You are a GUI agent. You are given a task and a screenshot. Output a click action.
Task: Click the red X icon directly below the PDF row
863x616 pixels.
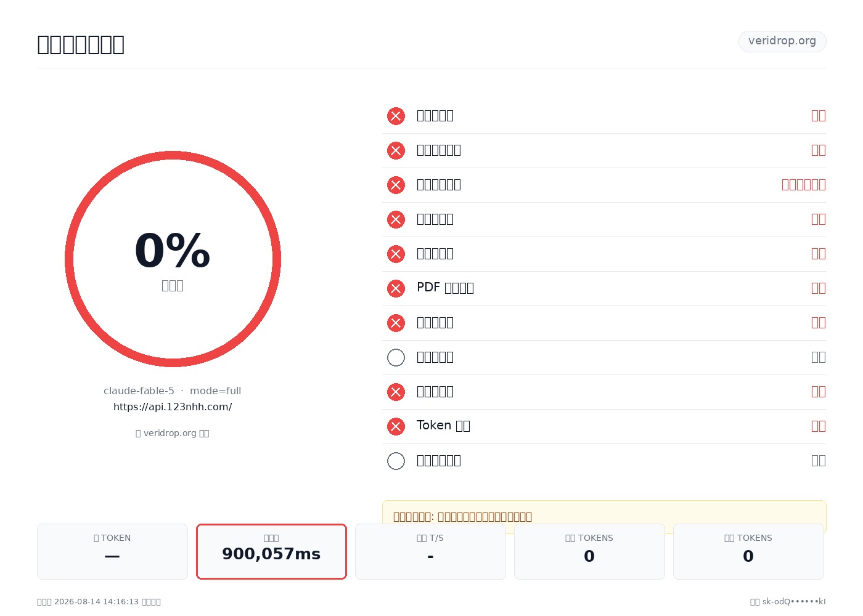click(396, 323)
